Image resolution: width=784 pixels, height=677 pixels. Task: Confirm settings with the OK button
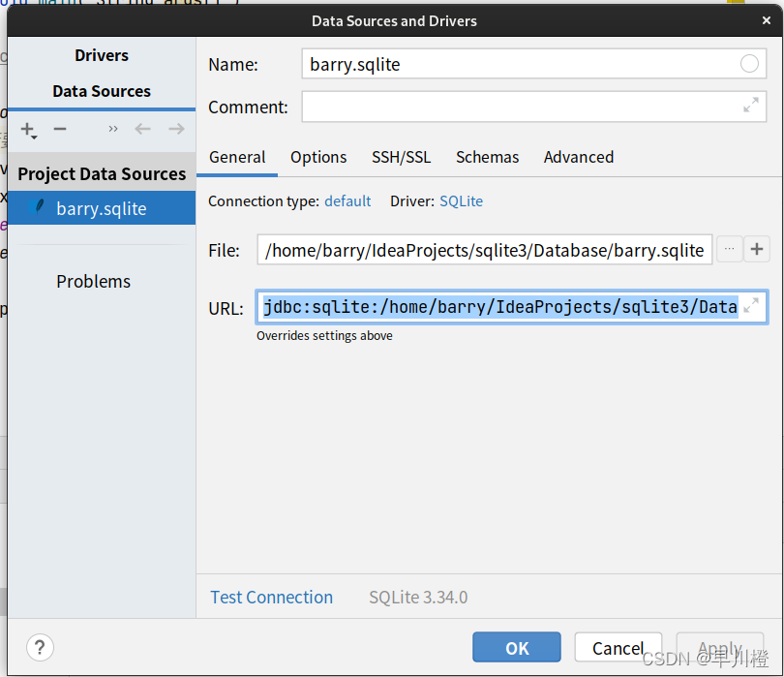point(516,647)
